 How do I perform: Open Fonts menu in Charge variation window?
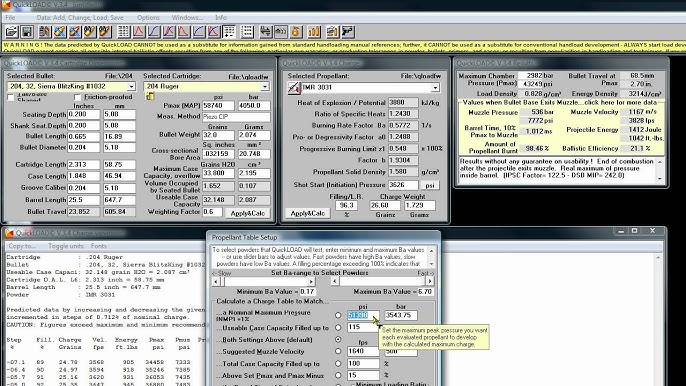99,246
